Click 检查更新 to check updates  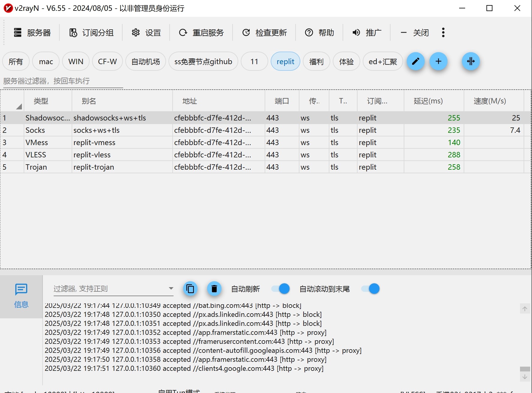[x=264, y=33]
